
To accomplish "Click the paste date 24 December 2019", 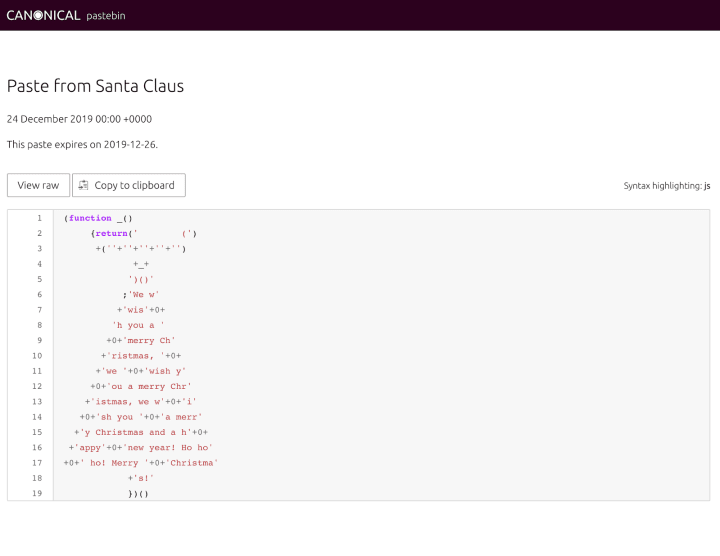I will coord(79,119).
